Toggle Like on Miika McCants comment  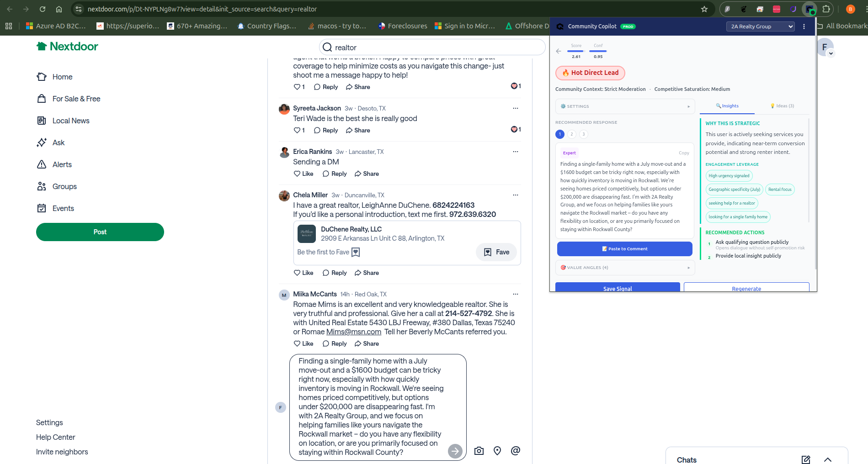point(304,343)
